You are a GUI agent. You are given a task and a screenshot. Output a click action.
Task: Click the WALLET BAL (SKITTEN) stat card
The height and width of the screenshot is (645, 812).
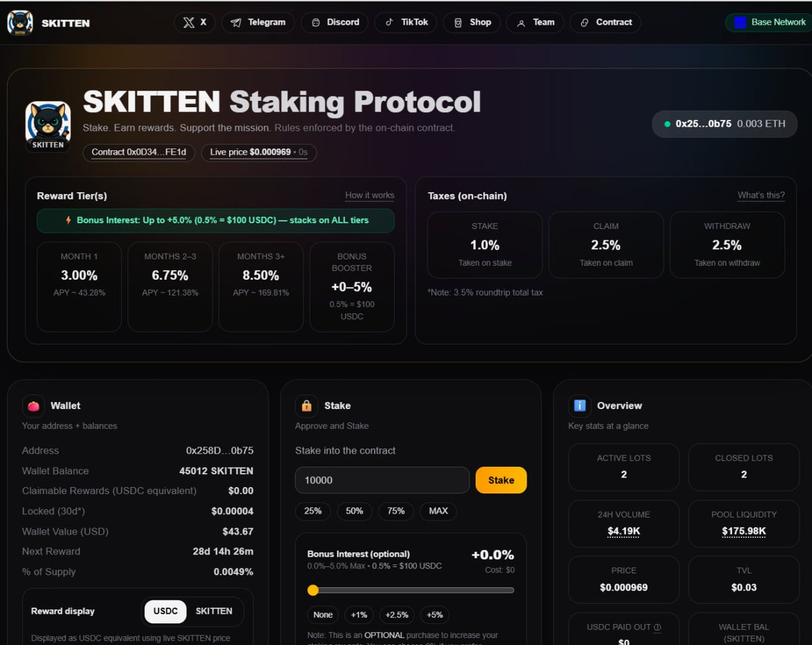(744, 629)
